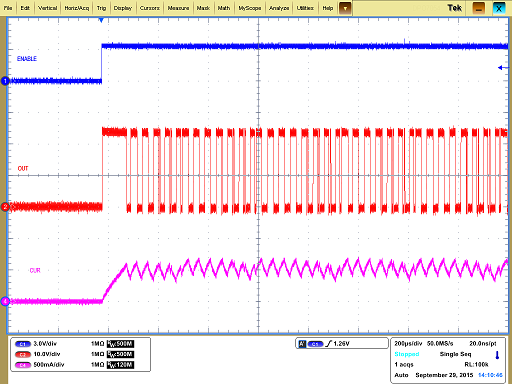Click the 1.26V trigger level value

341,344
